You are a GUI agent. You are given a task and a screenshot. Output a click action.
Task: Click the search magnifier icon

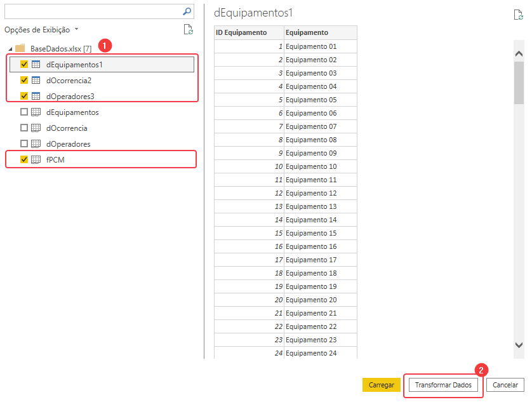187,11
